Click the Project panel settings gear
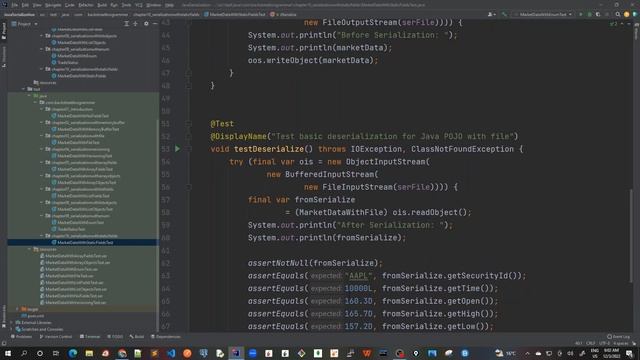 tap(146, 24)
